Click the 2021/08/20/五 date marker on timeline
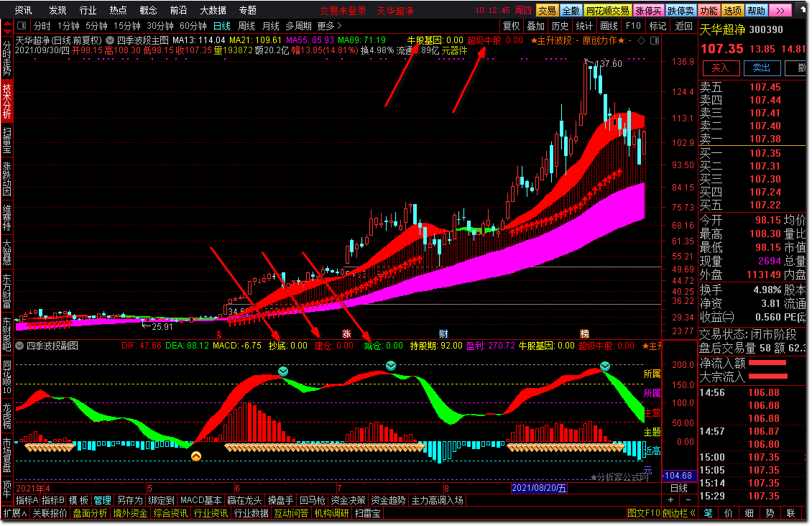The width and height of the screenshot is (812, 526). tap(538, 488)
